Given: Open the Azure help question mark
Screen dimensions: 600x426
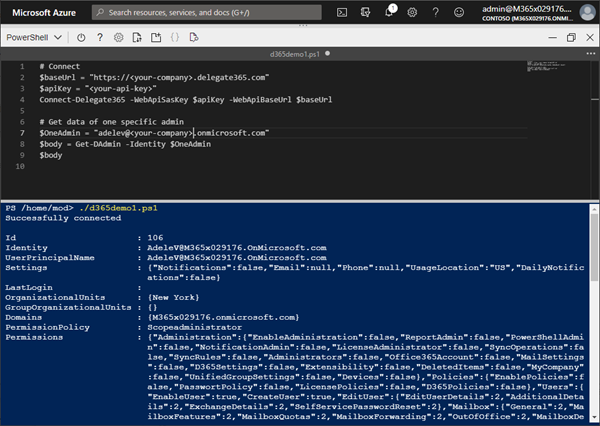Looking at the screenshot, I should tap(435, 13).
